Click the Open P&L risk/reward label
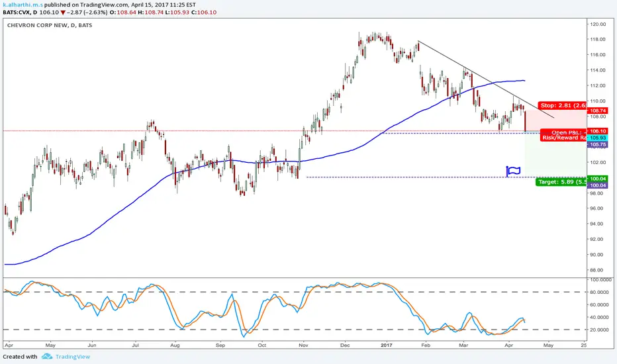This screenshot has width=617, height=364. (x=563, y=135)
